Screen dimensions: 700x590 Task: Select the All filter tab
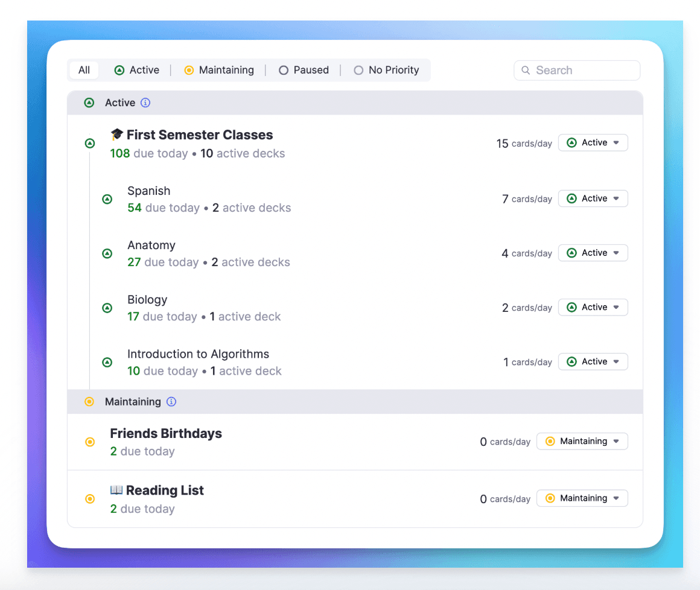click(x=84, y=70)
